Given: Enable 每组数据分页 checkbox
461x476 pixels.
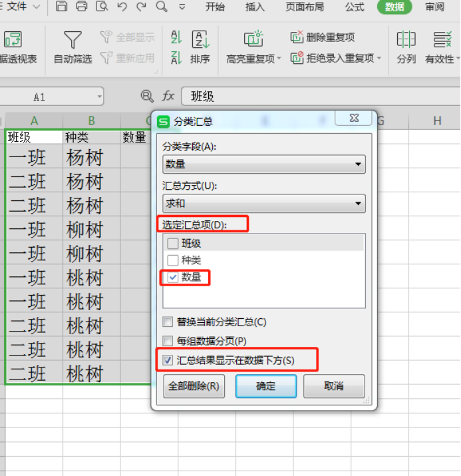Looking at the screenshot, I should point(168,341).
